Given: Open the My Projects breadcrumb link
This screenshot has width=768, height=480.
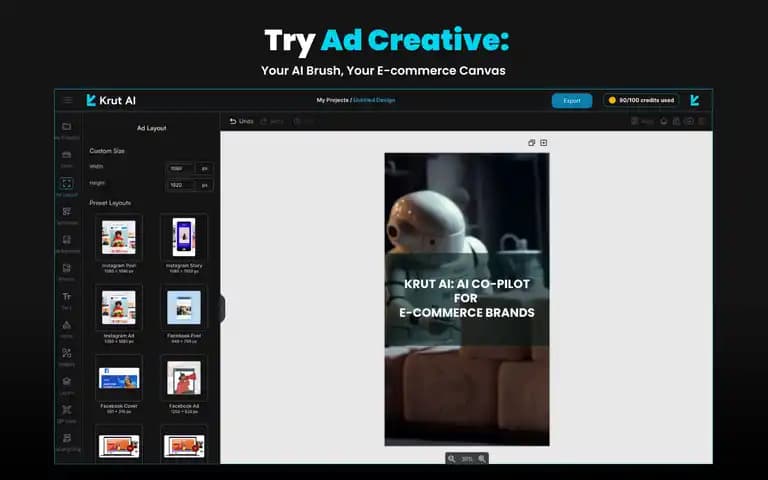Looking at the screenshot, I should 333,100.
